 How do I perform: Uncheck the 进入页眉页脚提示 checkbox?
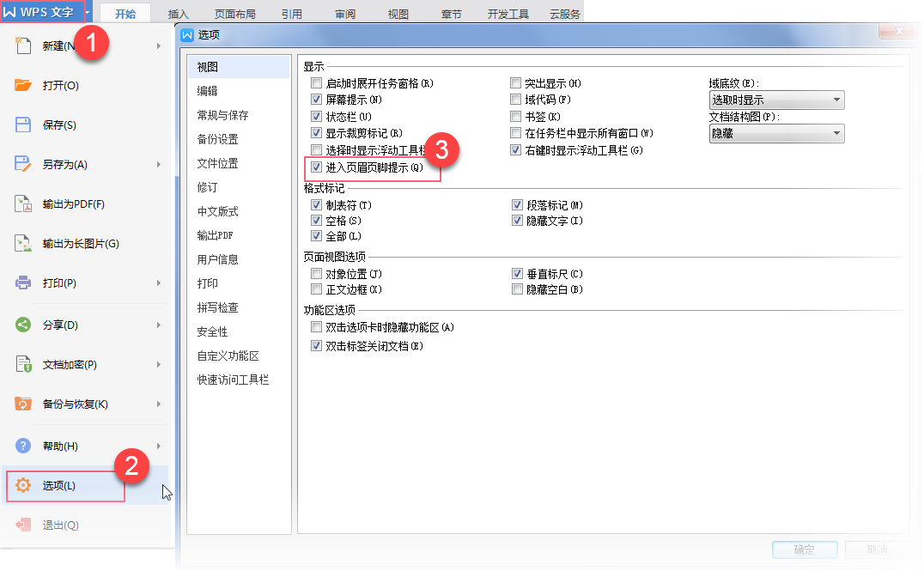click(317, 167)
